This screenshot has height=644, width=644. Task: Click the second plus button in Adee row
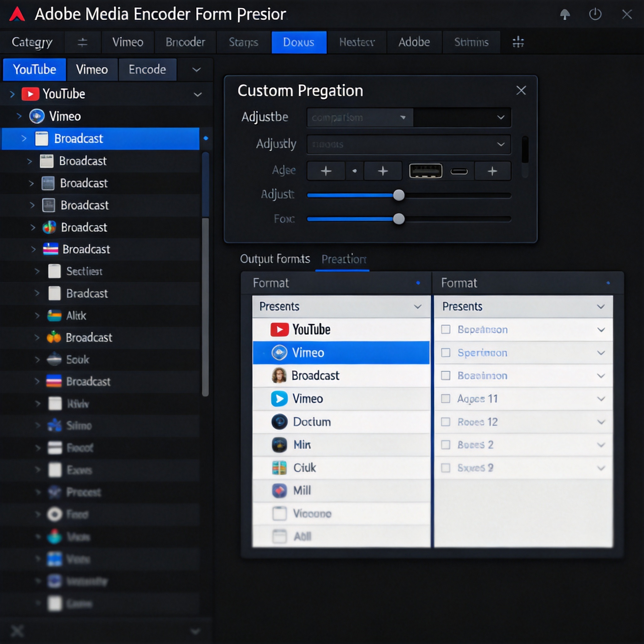click(x=383, y=171)
